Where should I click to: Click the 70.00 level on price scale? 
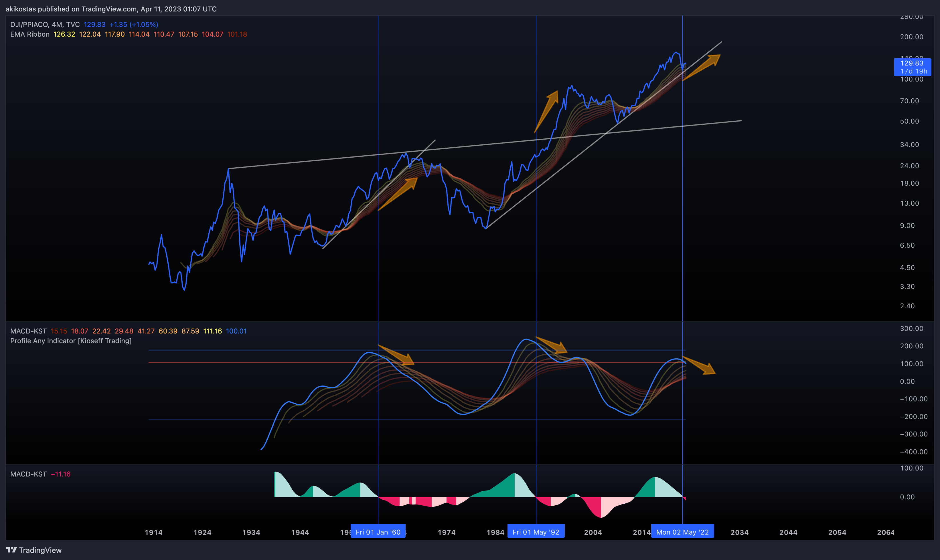[x=909, y=101]
